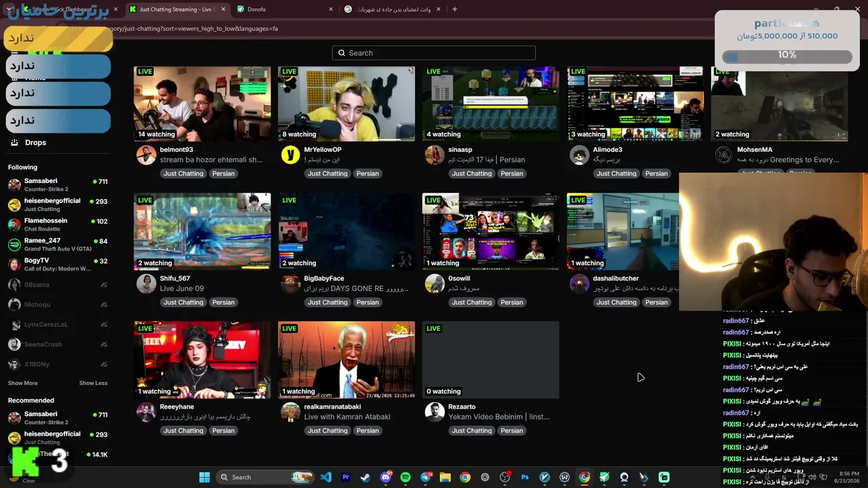This screenshot has height=488, width=868.
Task: Click the Just Chatting tag under 0sowill
Action: 472,302
